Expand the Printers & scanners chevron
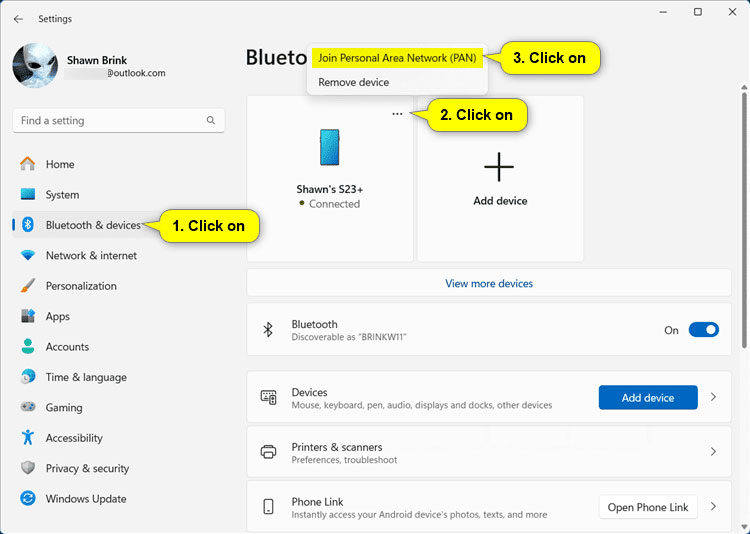 point(713,452)
